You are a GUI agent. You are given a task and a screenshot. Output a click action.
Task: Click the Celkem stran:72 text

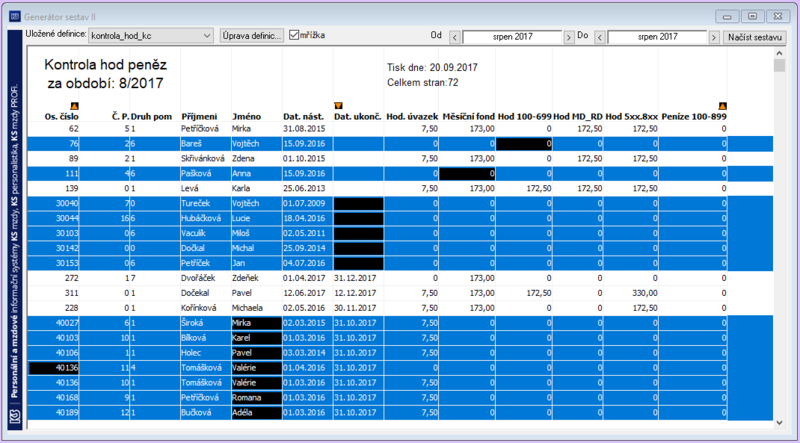[422, 82]
